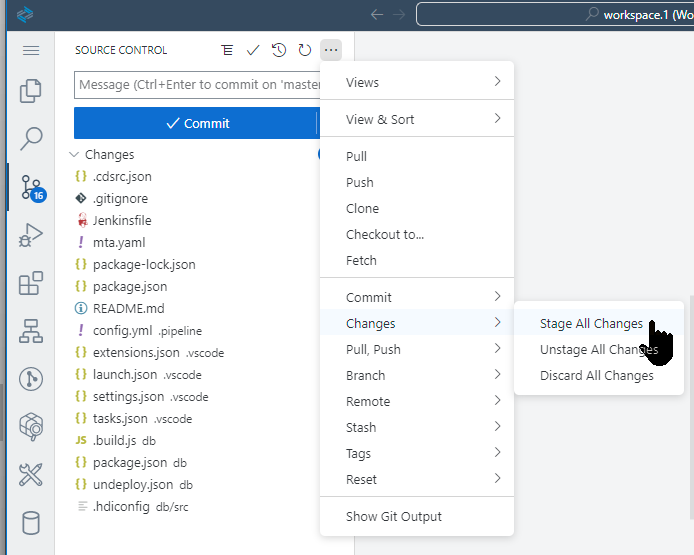The height and width of the screenshot is (555, 694).
Task: Select Push from the menu
Action: pyautogui.click(x=417, y=183)
